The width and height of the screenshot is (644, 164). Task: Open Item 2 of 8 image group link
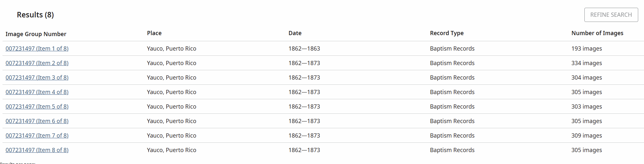(x=37, y=63)
